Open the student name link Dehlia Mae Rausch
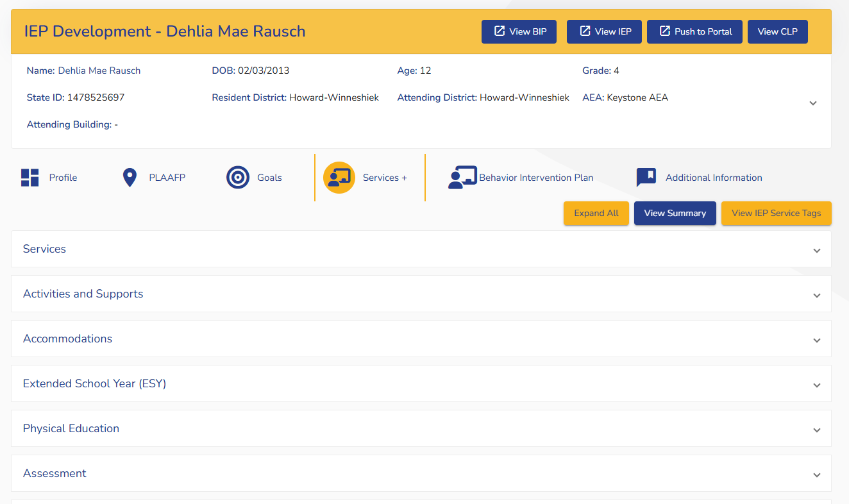 (x=99, y=71)
